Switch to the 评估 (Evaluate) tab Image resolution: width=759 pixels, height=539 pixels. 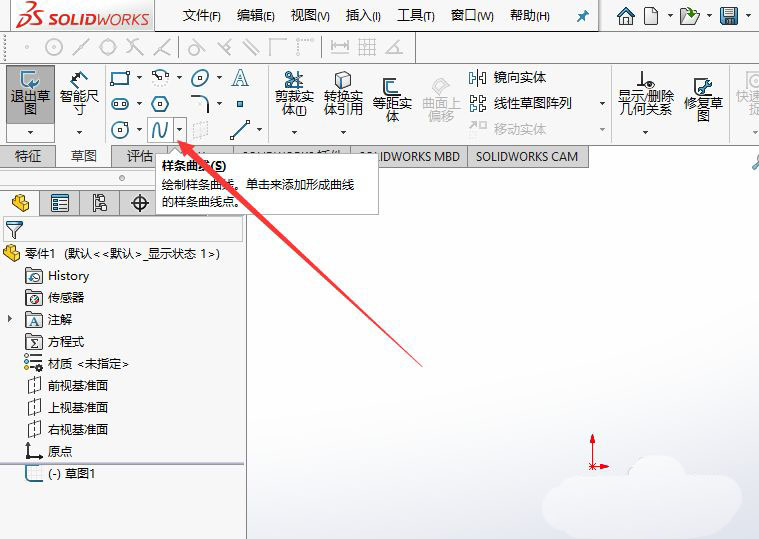point(139,156)
